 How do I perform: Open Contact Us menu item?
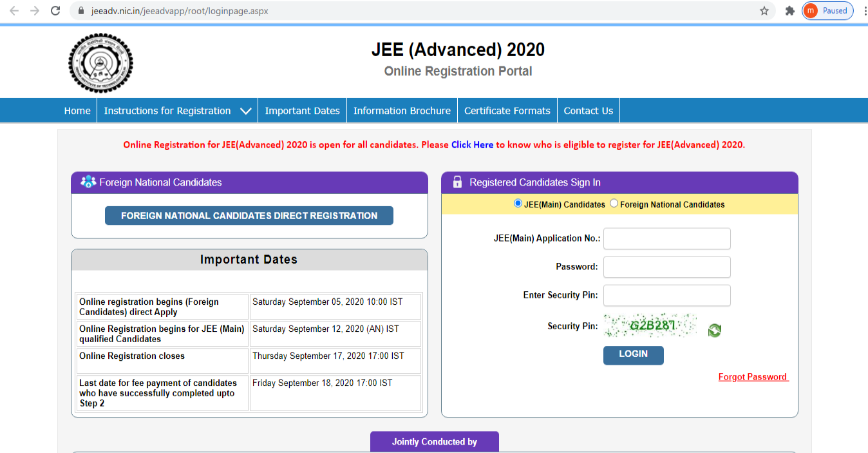point(589,111)
